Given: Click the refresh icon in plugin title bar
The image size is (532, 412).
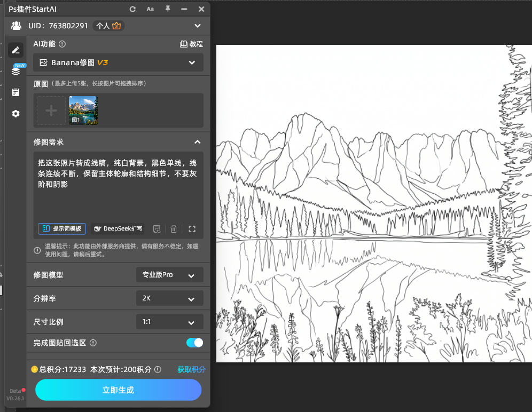Looking at the screenshot, I should click(132, 9).
